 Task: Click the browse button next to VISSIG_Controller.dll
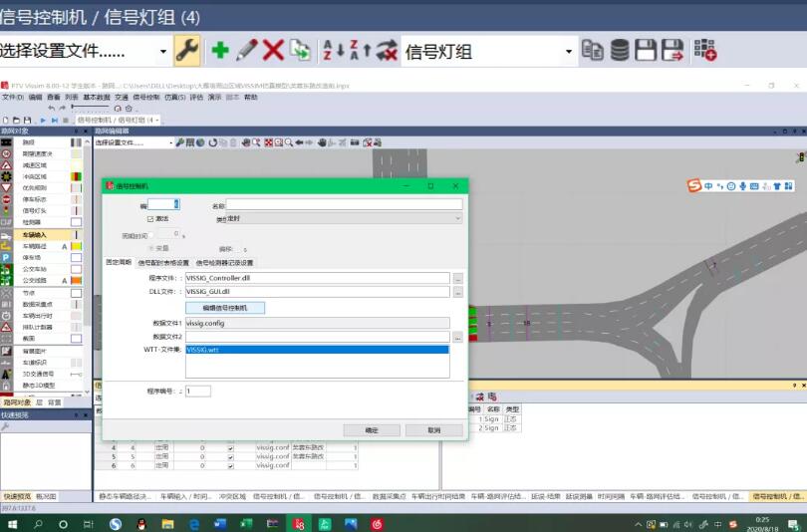pyautogui.click(x=457, y=278)
